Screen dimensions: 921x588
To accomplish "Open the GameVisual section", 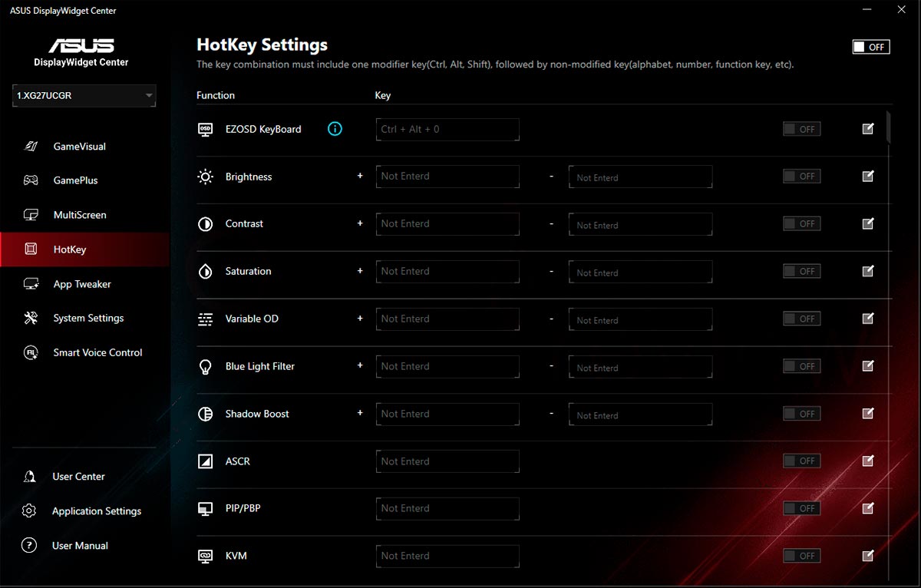I will (x=84, y=147).
